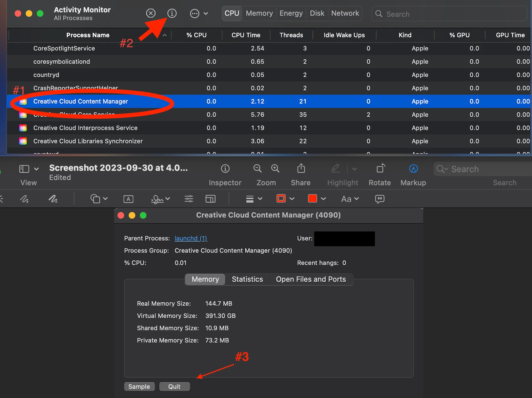Click the Quit button
This screenshot has height=398, width=532.
tap(174, 387)
